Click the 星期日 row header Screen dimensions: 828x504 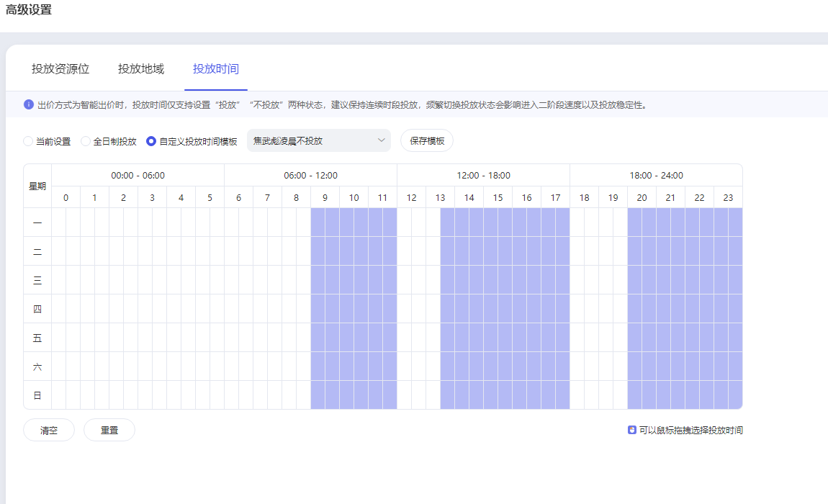click(x=37, y=395)
